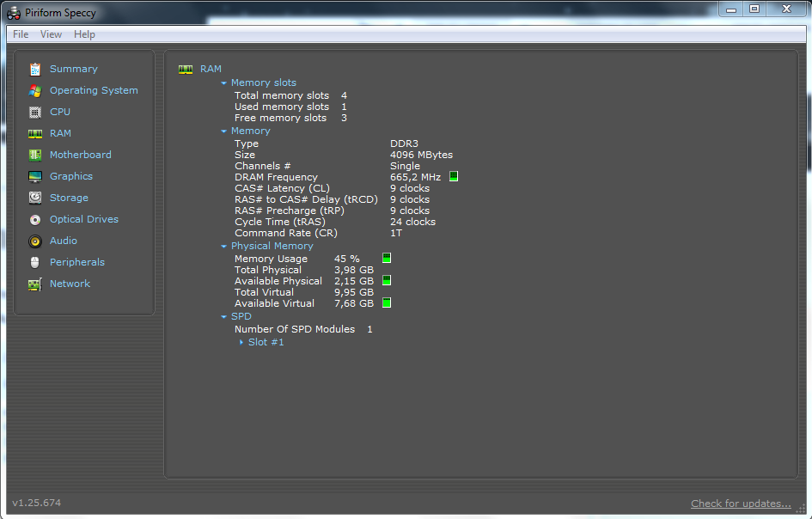Click the CAS# Latency (CL) label
Image resolution: width=812 pixels, height=519 pixels.
click(x=282, y=188)
